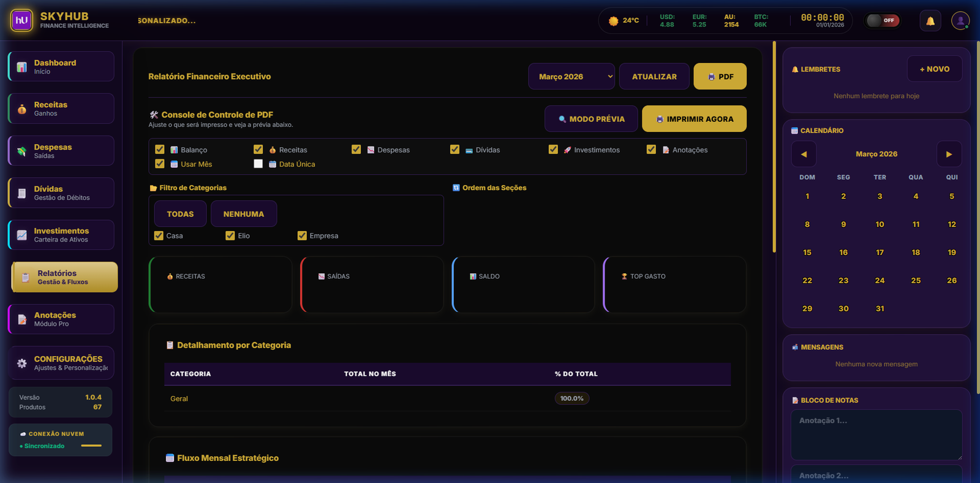Click the + NOVO reminder button
The height and width of the screenshot is (483, 980).
[x=934, y=69]
